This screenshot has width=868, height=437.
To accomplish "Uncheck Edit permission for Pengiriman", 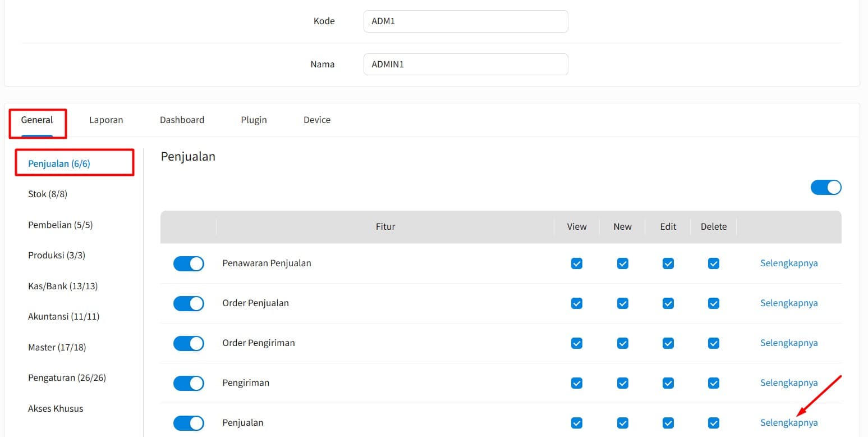I will click(668, 383).
